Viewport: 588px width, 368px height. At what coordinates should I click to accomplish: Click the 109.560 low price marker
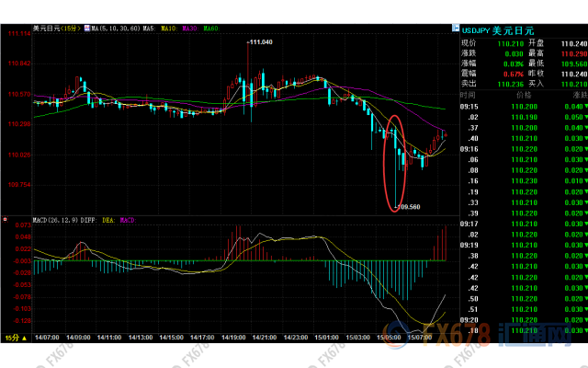tap(408, 208)
